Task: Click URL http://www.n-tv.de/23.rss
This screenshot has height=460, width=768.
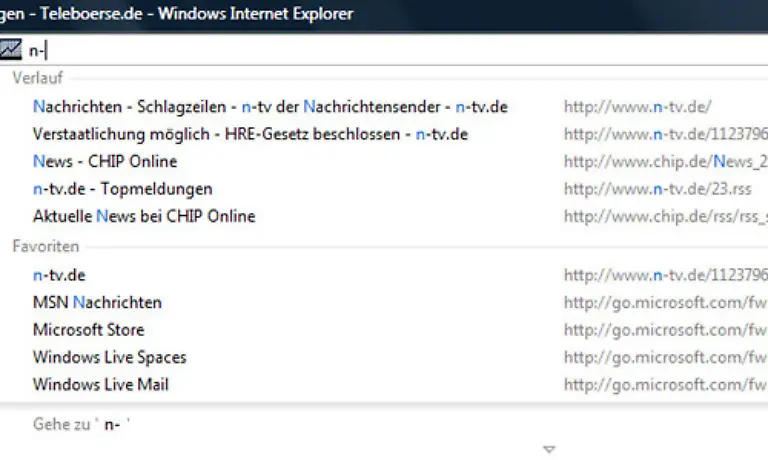Action: [x=657, y=189]
